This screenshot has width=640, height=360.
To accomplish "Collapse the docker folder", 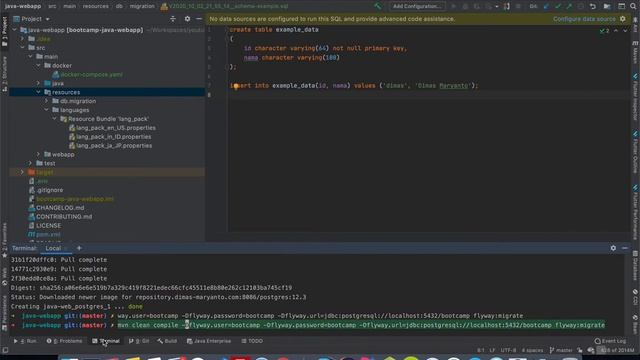I will 39,65.
